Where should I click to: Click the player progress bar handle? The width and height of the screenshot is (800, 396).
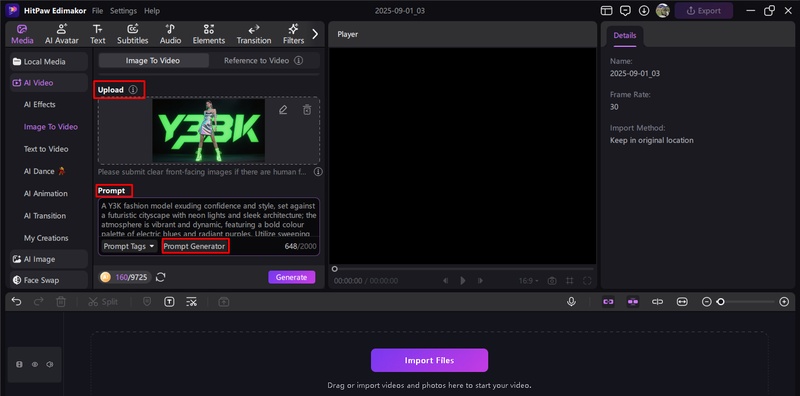335,268
